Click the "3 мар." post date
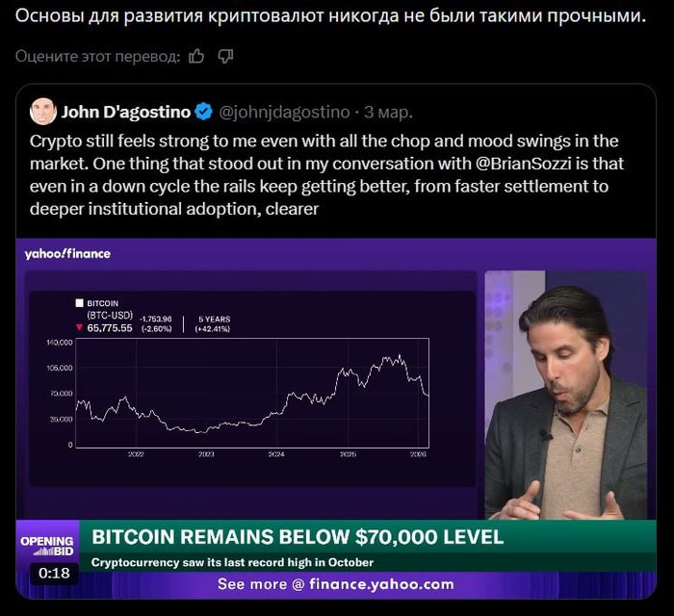Screen dimensions: 674x616 (387, 112)
